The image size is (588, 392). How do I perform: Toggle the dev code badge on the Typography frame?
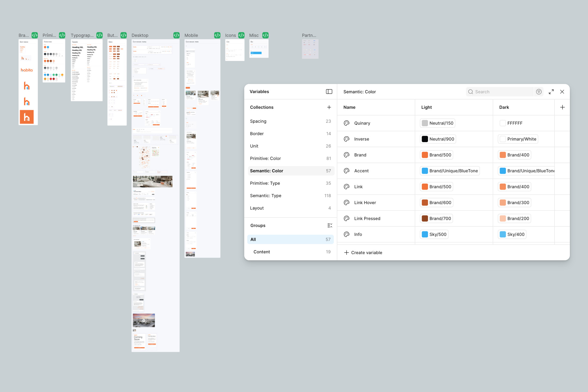click(x=99, y=35)
